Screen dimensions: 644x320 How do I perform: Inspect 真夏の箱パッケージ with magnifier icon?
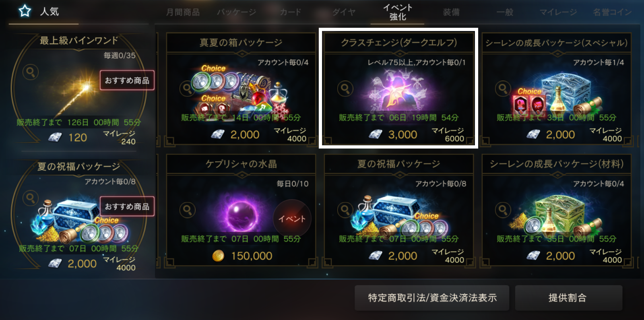(x=187, y=88)
